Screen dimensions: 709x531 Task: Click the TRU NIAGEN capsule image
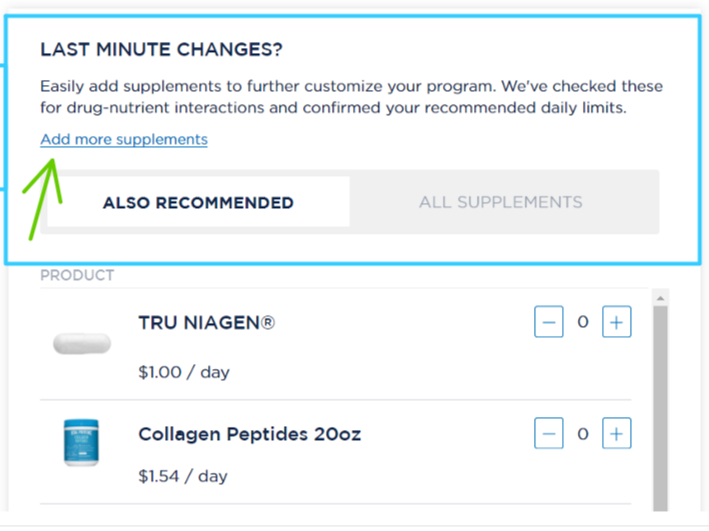click(82, 343)
